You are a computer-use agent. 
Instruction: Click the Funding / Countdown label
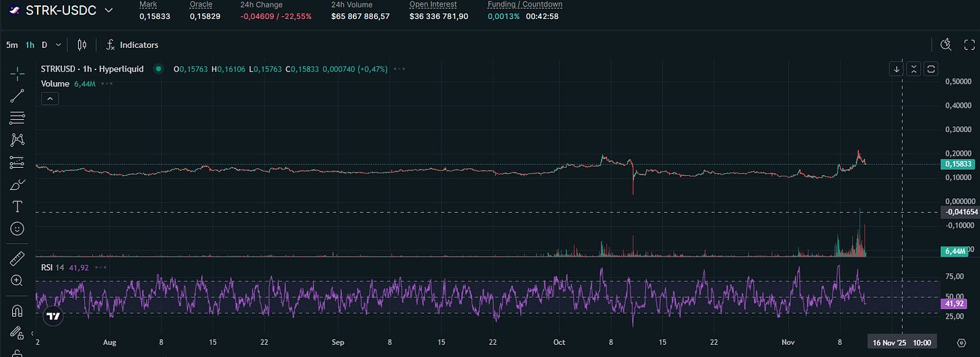tap(525, 5)
